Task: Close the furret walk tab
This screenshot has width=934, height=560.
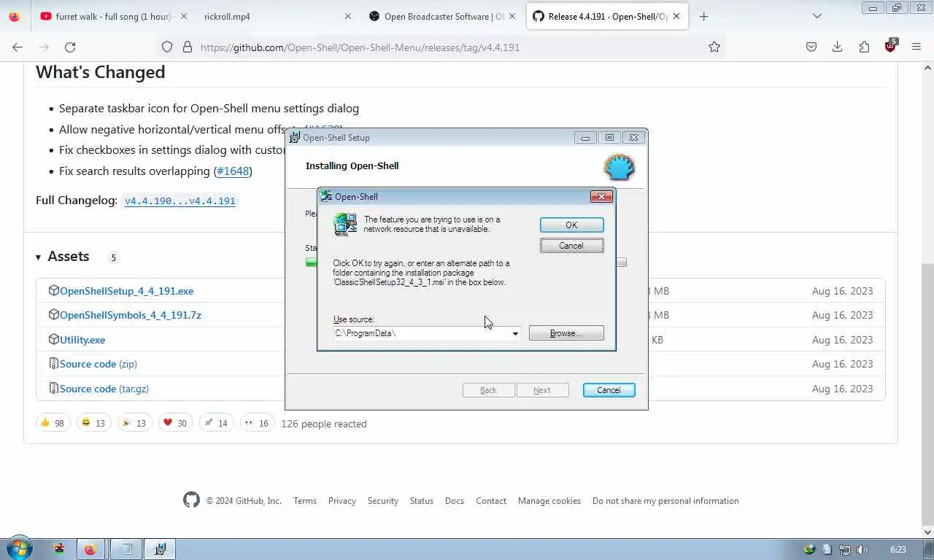Action: coord(183,16)
